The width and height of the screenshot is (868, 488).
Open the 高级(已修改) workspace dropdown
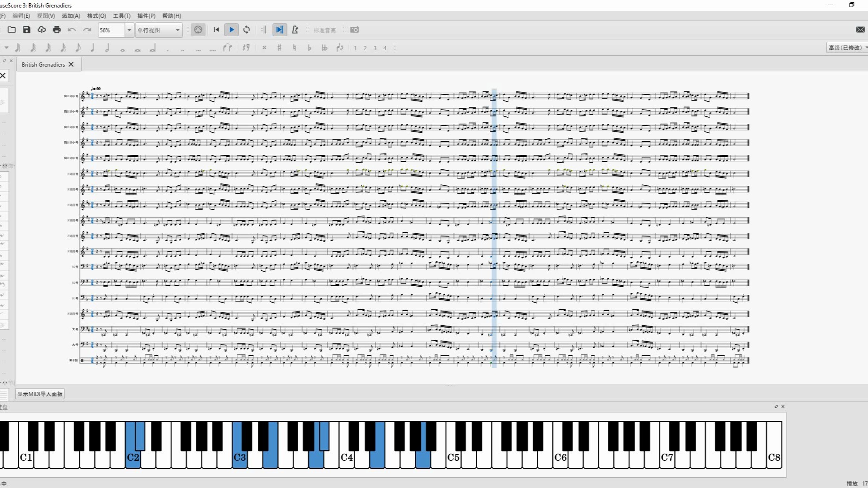[x=847, y=47]
